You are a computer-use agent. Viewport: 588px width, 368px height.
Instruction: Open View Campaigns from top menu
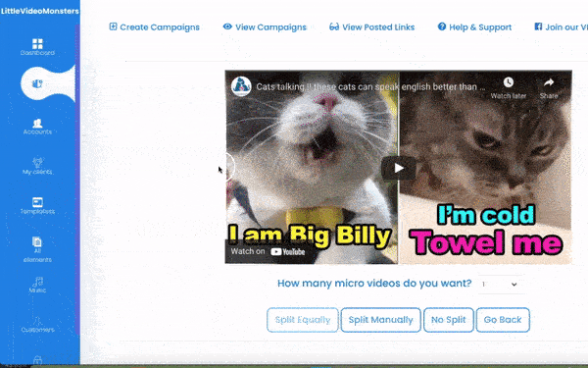point(265,27)
